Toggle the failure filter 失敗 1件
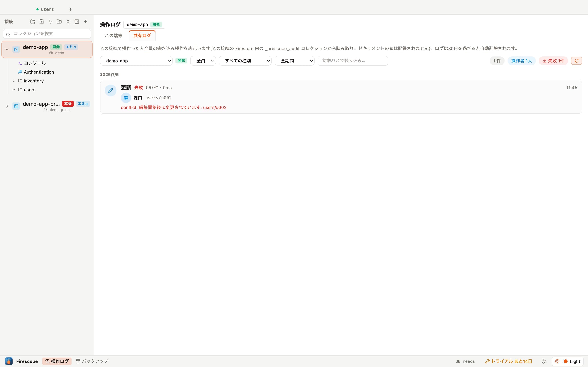 (x=553, y=61)
